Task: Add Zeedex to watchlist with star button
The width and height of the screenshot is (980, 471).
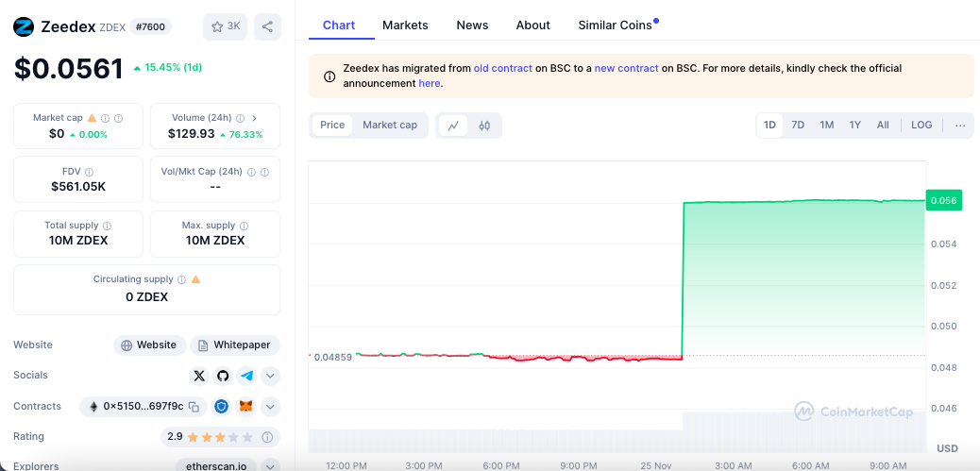Action: click(x=225, y=26)
